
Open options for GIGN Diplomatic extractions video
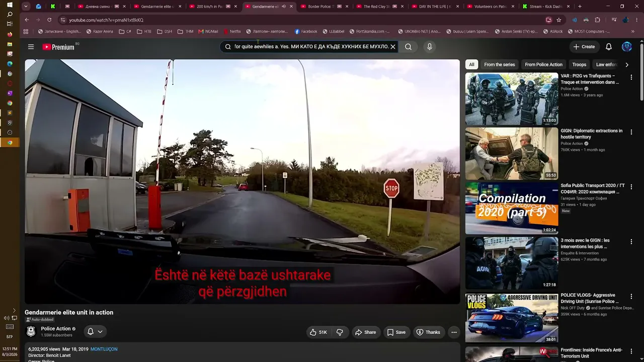click(x=631, y=132)
